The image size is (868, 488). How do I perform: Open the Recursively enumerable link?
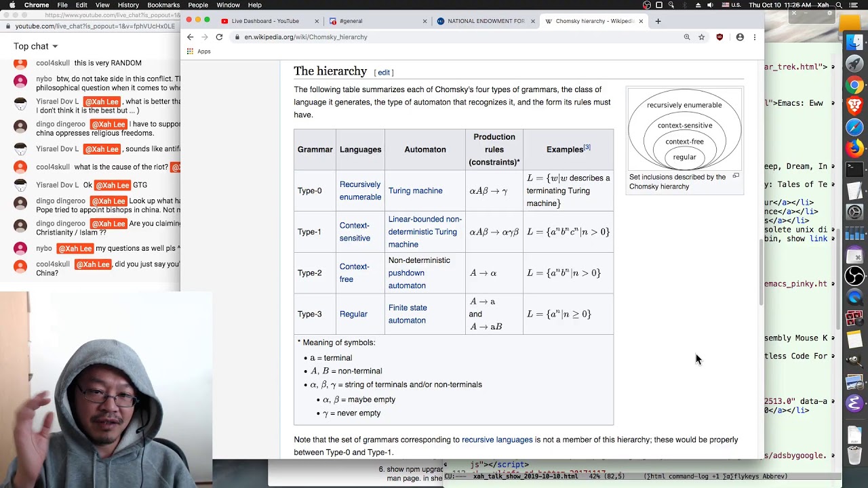coord(360,190)
